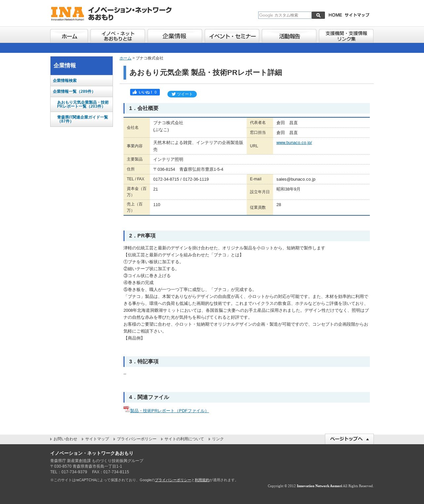Viewport: 424px width, 504px height.
Task: Click the 4．関連ファイル section heading
Action: [x=247, y=397]
